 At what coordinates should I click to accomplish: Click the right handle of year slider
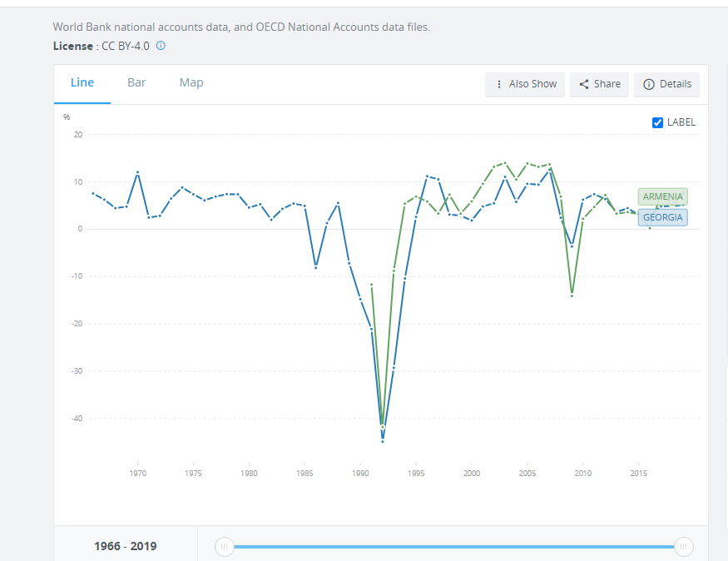[x=683, y=546]
